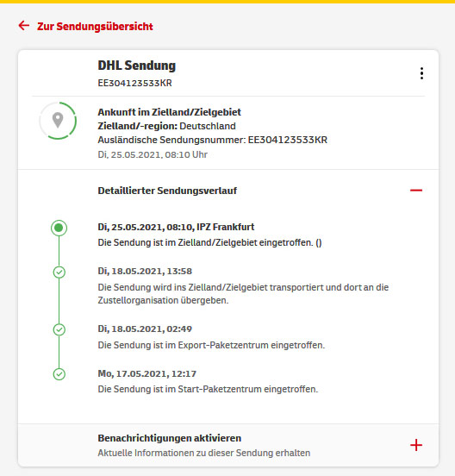
Task: Click the 13:58 checkmark timeline icon
Action: (x=59, y=272)
